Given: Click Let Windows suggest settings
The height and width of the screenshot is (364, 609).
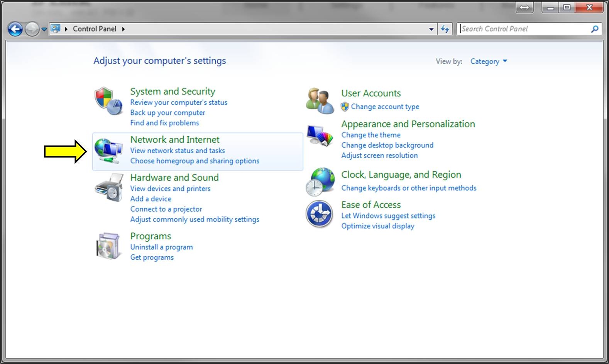Looking at the screenshot, I should (x=388, y=216).
